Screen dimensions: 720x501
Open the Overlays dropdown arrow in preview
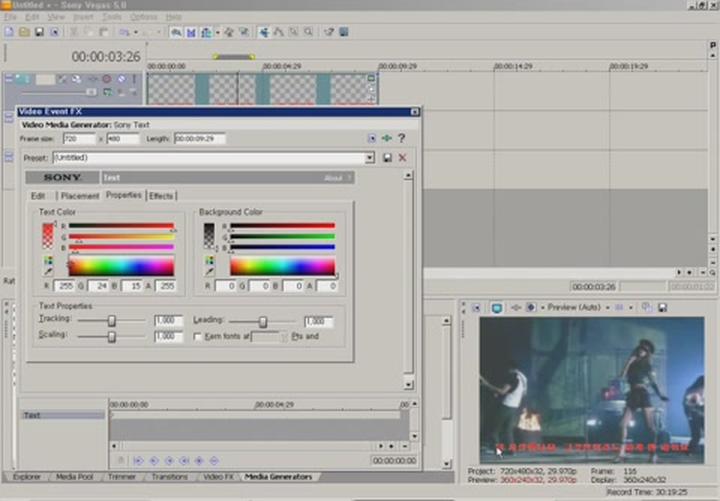pyautogui.click(x=630, y=308)
